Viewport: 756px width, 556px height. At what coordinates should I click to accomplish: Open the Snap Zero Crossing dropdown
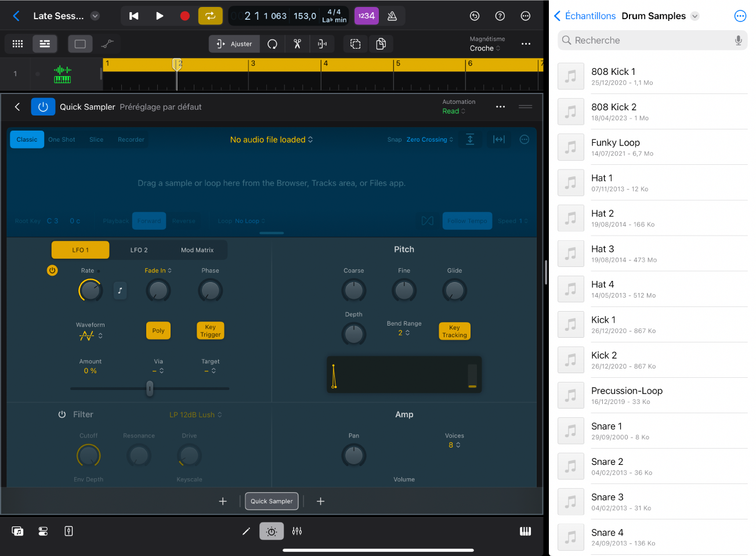click(x=429, y=140)
